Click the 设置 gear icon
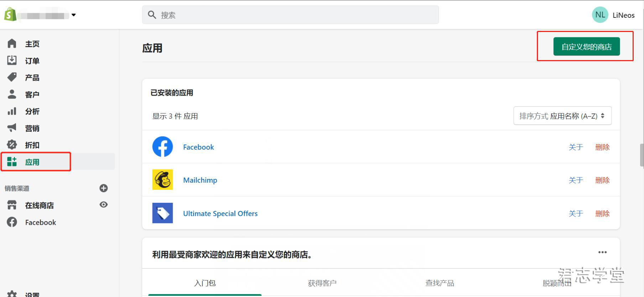Screen dimensions: 644x297 pos(12,294)
